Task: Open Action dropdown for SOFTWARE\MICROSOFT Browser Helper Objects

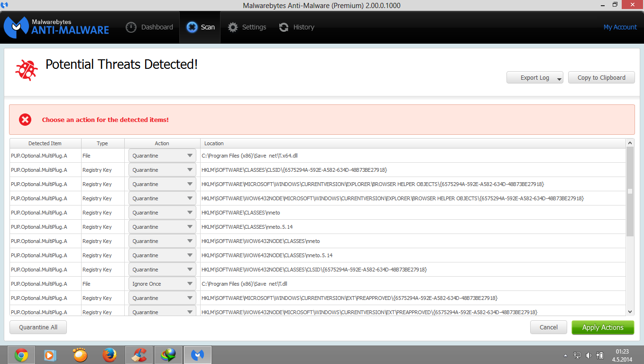Action: click(162, 184)
